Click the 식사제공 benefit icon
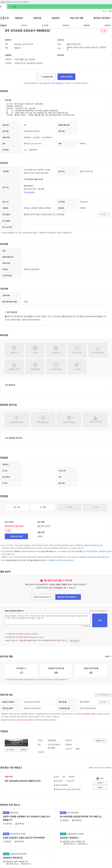 [77, 367]
